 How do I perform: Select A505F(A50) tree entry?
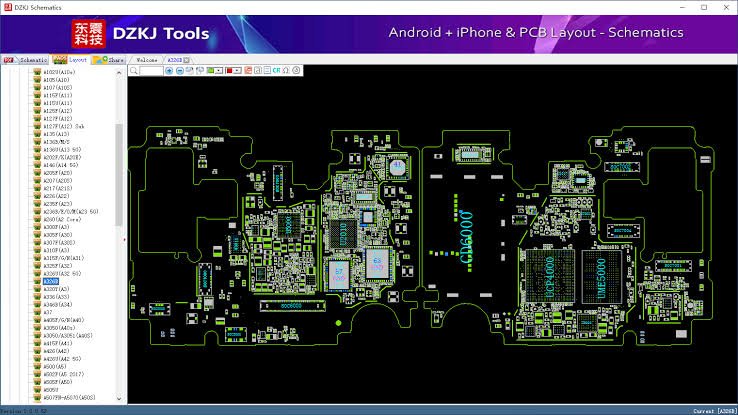[x=57, y=382]
